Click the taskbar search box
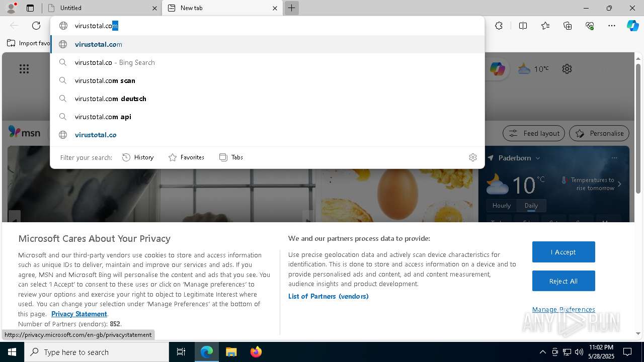644x362 pixels. click(97, 352)
